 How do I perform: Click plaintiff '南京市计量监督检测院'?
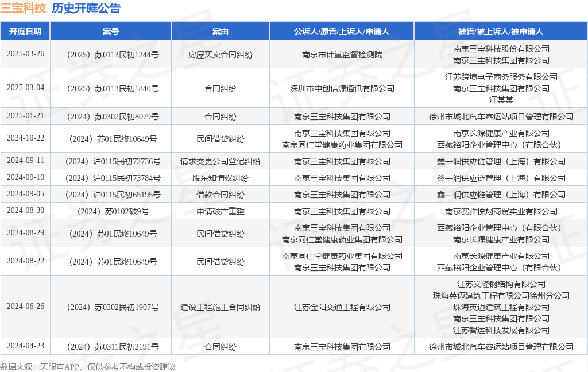(342, 55)
